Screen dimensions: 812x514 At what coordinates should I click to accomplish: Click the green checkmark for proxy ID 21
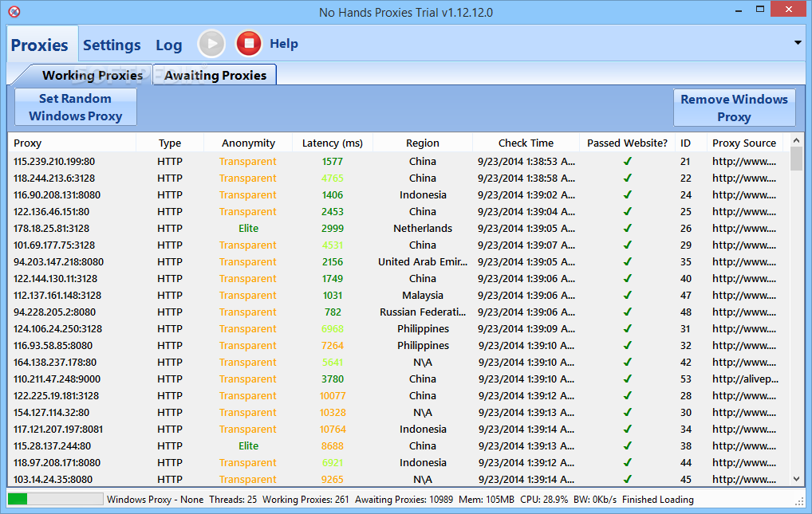point(627,162)
